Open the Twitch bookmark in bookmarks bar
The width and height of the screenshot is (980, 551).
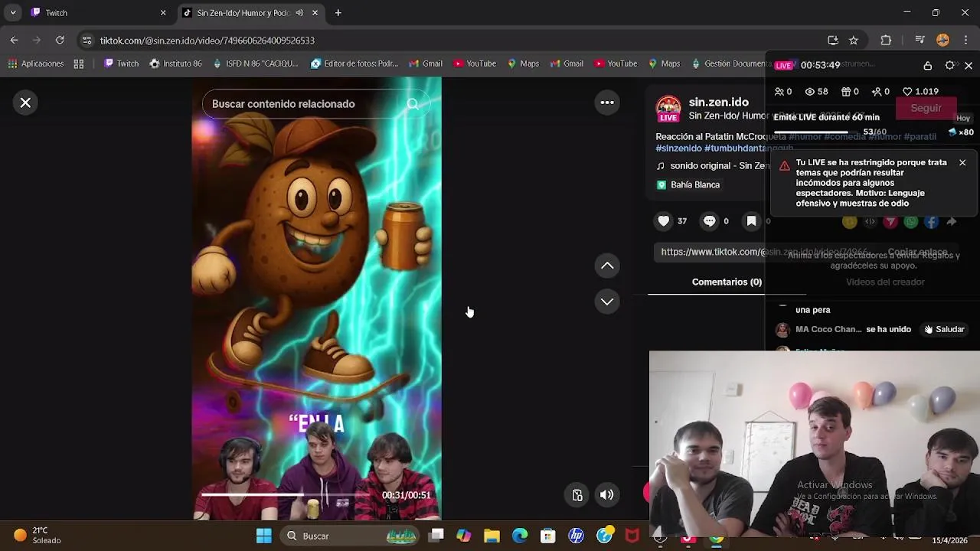[122, 64]
